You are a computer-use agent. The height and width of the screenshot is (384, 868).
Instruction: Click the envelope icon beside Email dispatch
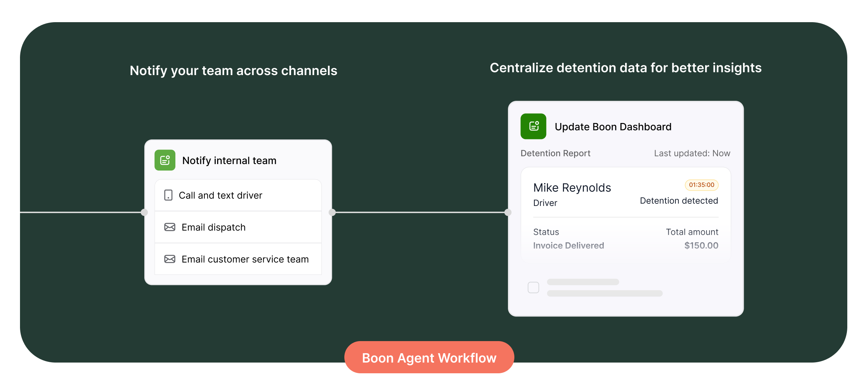170,227
